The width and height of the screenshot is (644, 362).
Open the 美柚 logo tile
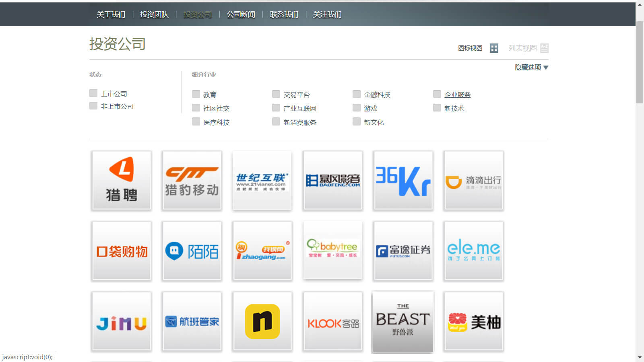point(474,321)
